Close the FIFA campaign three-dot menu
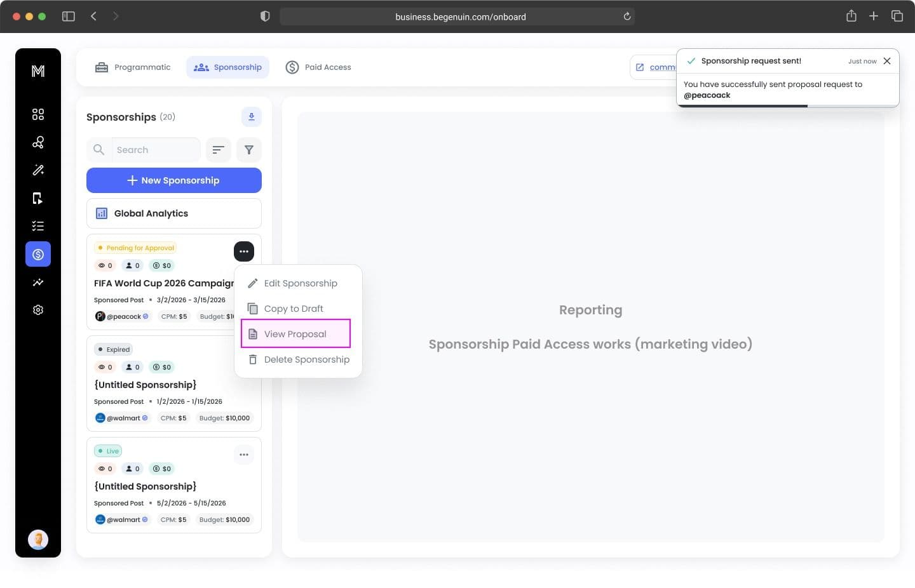 coord(244,251)
